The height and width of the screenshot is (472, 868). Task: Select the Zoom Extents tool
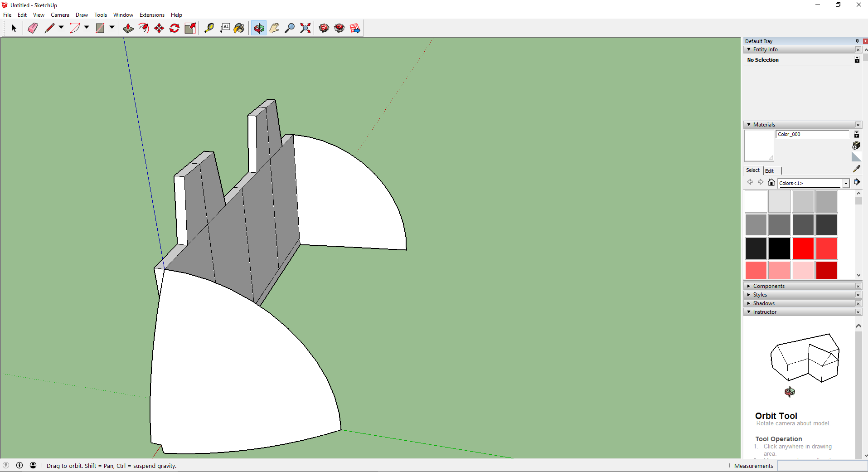point(305,28)
